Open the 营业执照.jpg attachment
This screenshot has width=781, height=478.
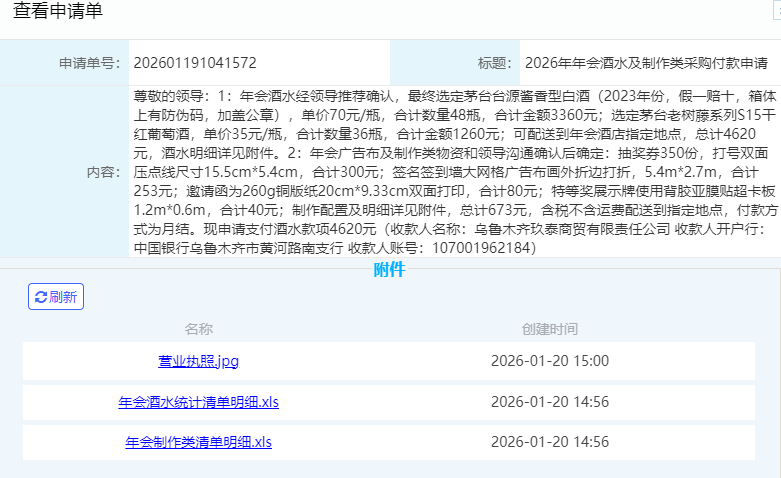click(198, 360)
